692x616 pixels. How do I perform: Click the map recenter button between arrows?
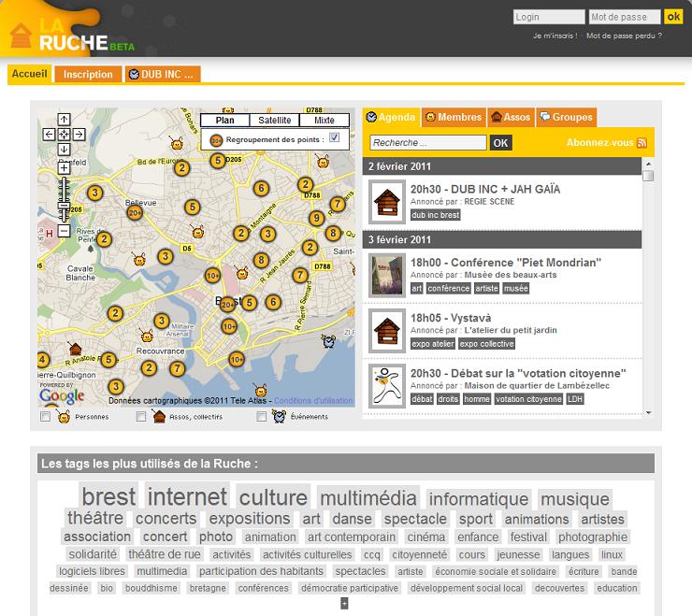[x=64, y=135]
